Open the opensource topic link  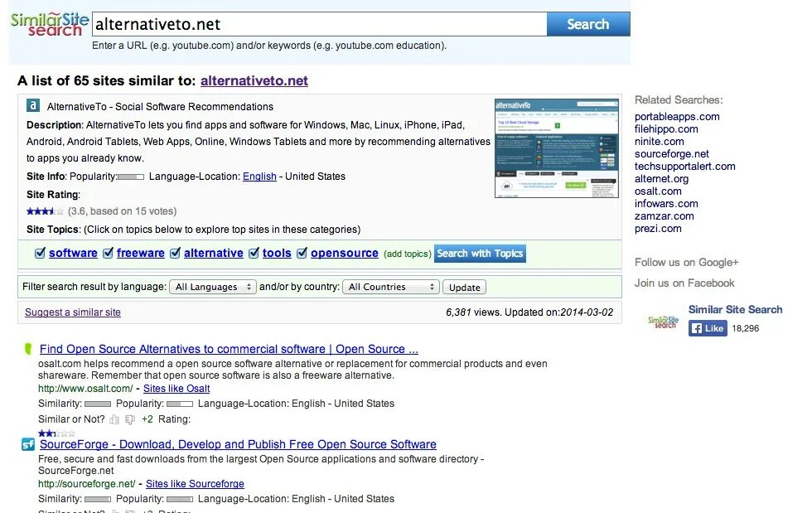pyautogui.click(x=345, y=253)
